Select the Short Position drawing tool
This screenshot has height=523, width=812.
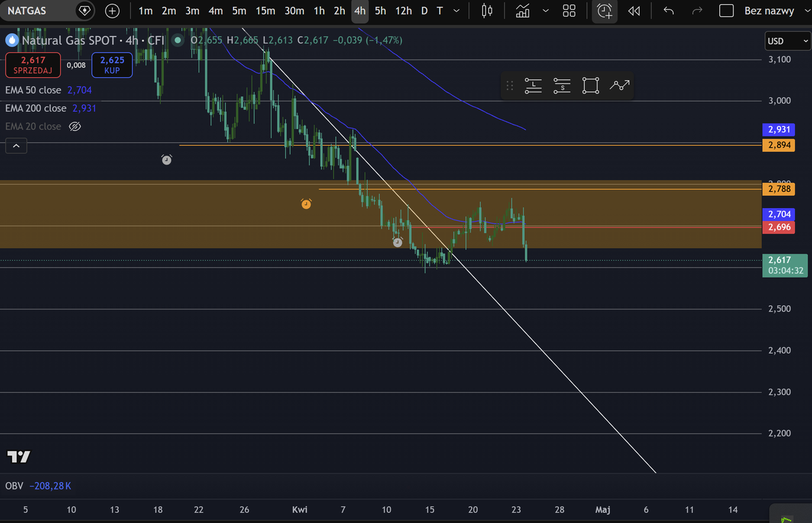click(x=561, y=85)
